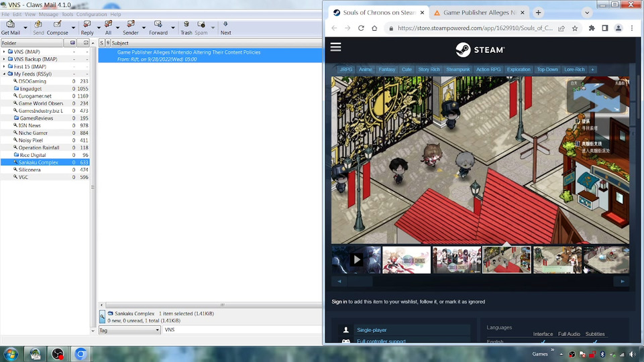Click the Trash toolbar icon
The width and height of the screenshot is (644, 362).
[x=186, y=27]
